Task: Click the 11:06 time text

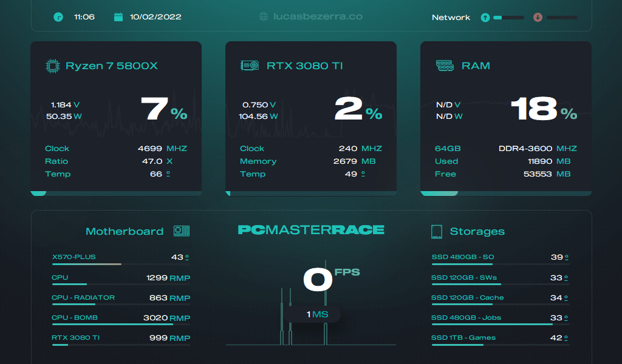Action: coord(84,16)
